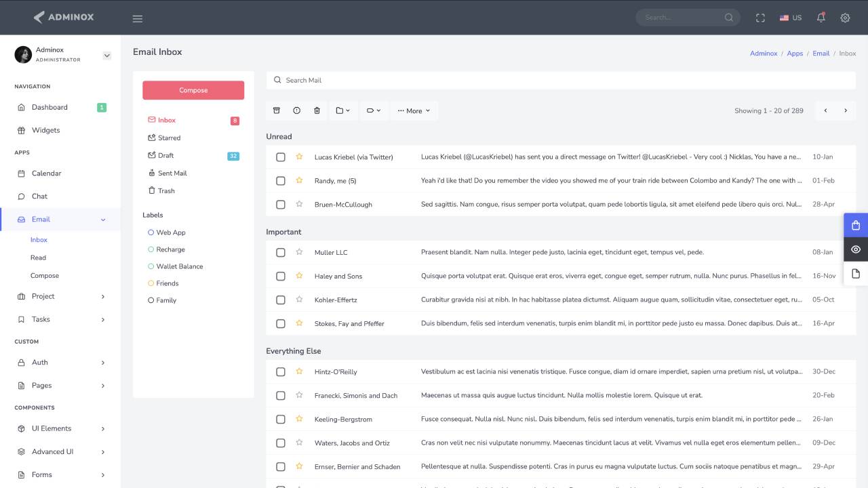This screenshot has height=488, width=868.
Task: Tick the Hintz-O'Reilly email checkbox
Action: pyautogui.click(x=281, y=372)
